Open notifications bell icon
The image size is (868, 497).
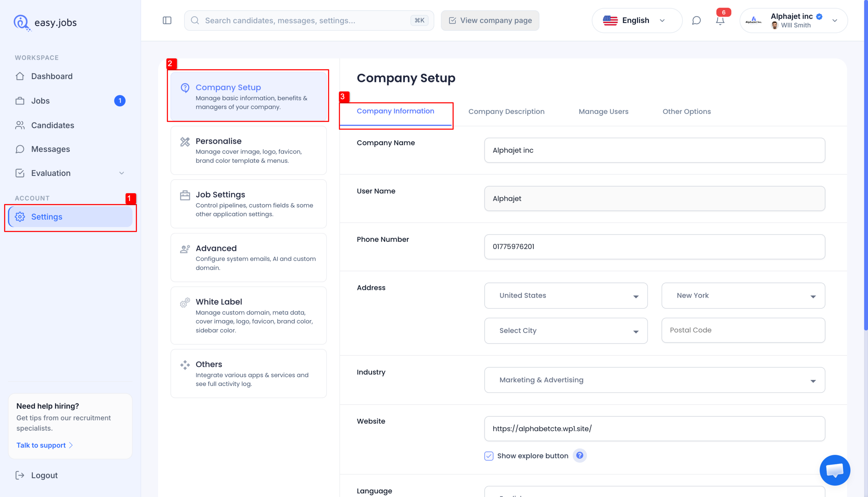(720, 21)
